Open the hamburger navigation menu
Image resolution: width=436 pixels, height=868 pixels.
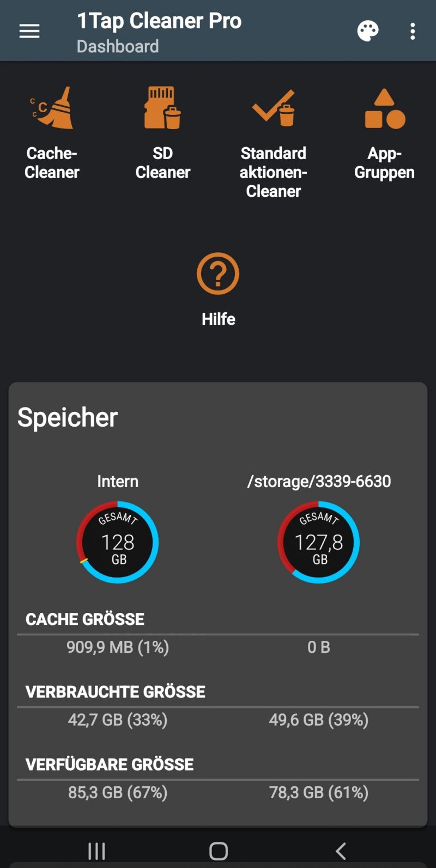point(29,31)
